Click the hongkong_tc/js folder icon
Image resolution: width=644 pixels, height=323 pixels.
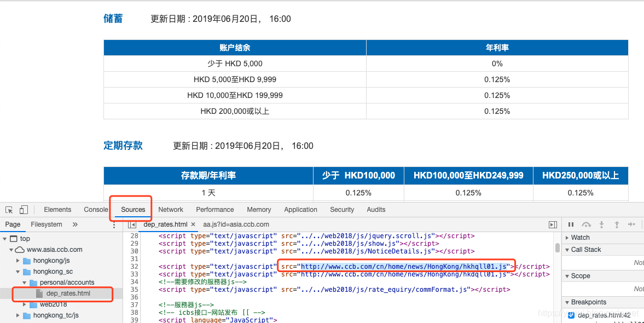27,315
